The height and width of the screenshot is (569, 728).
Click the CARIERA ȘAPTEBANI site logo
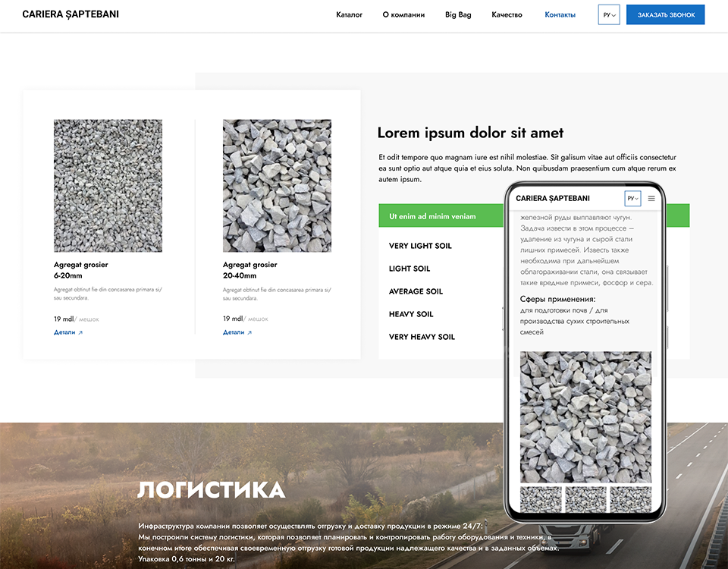point(71,14)
